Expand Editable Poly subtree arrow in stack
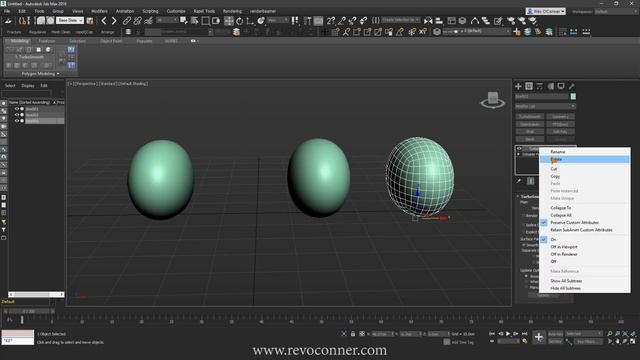Screen dimensions: 640x360 pyautogui.click(x=519, y=155)
